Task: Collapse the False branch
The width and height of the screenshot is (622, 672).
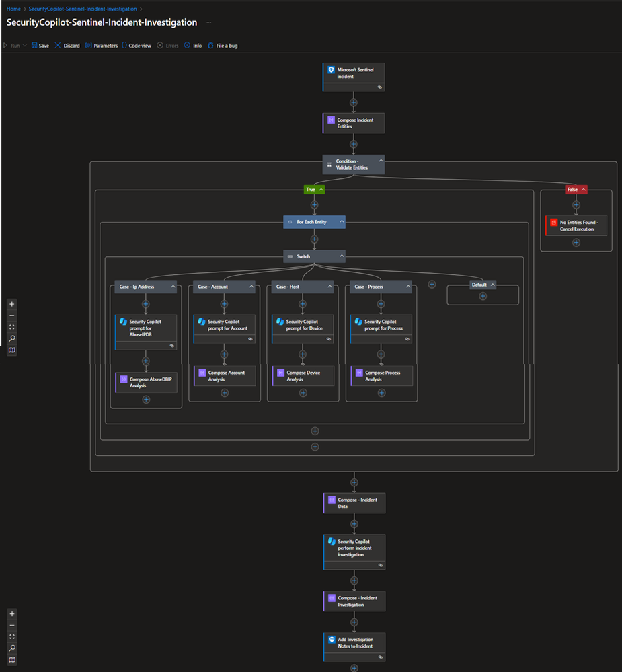Action: coord(584,190)
